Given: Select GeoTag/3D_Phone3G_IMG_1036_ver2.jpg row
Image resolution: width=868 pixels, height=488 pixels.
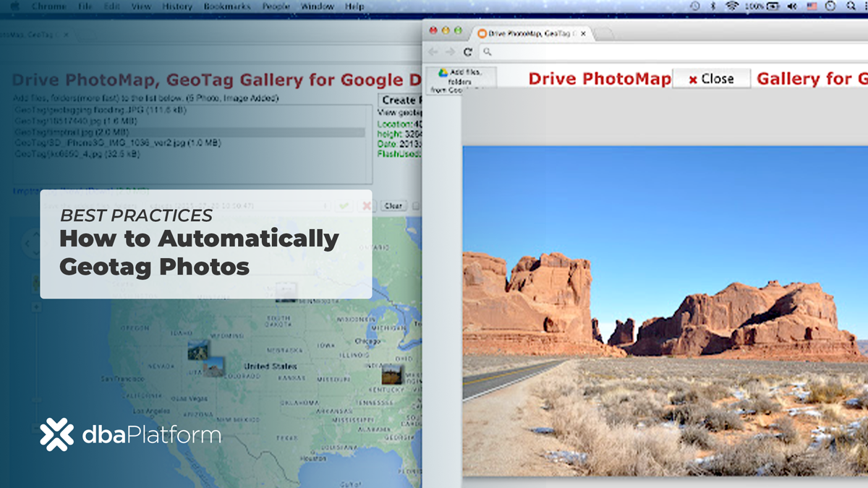Looking at the screenshot, I should click(x=117, y=143).
